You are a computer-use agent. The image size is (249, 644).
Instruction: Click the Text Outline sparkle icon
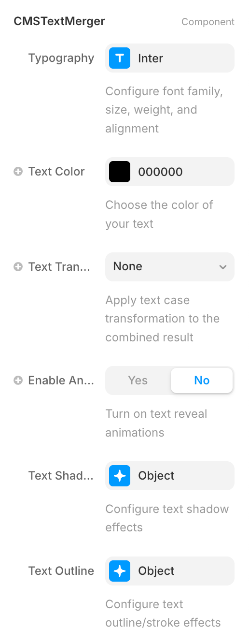120,571
